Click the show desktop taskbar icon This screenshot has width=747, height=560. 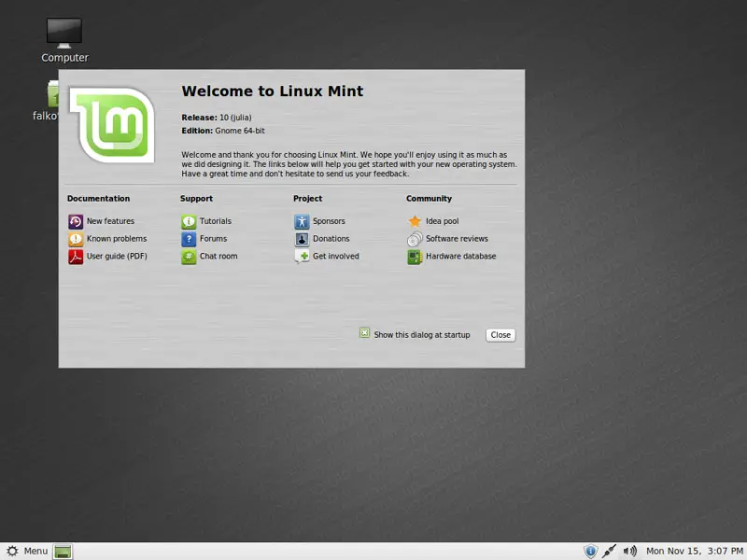[63, 551]
